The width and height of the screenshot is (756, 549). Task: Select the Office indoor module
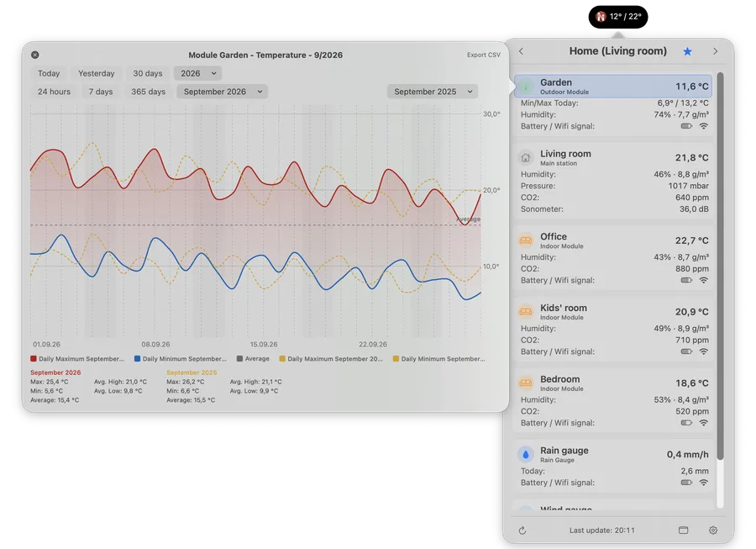click(613, 240)
